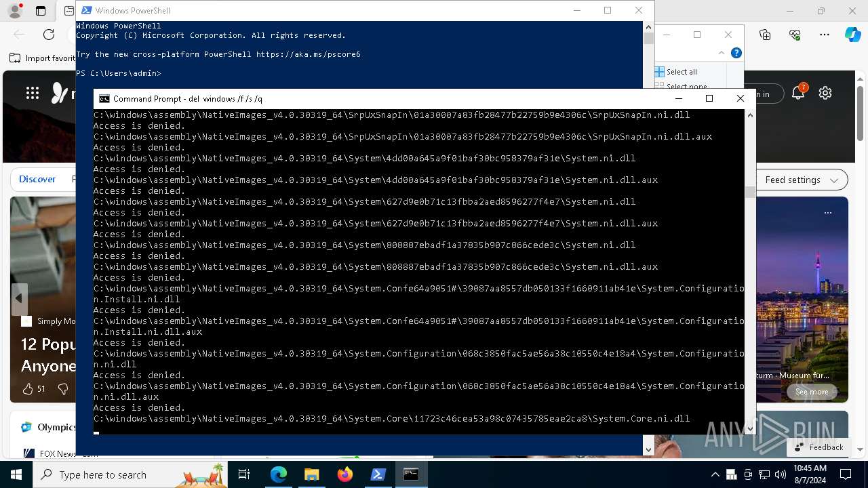Viewport: 868px width, 488px height.
Task: Select the Discover tab on MSN feed
Action: pos(37,179)
